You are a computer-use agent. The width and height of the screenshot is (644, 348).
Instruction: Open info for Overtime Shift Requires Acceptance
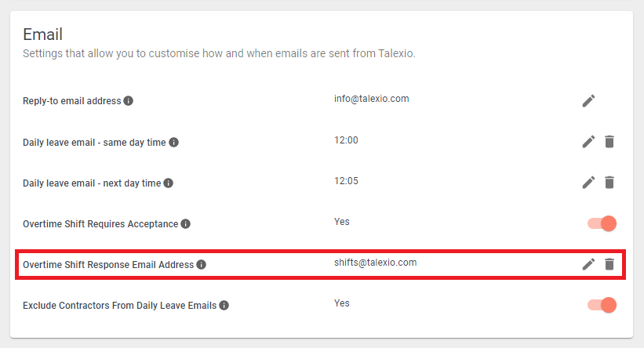tap(186, 223)
